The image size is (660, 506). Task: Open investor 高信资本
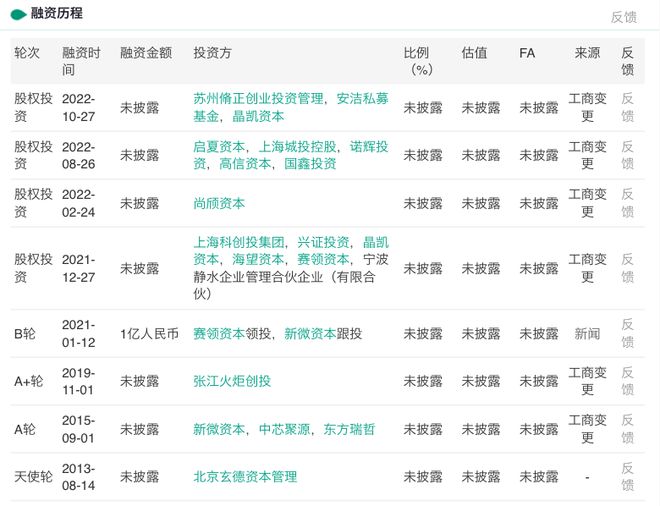point(245,164)
